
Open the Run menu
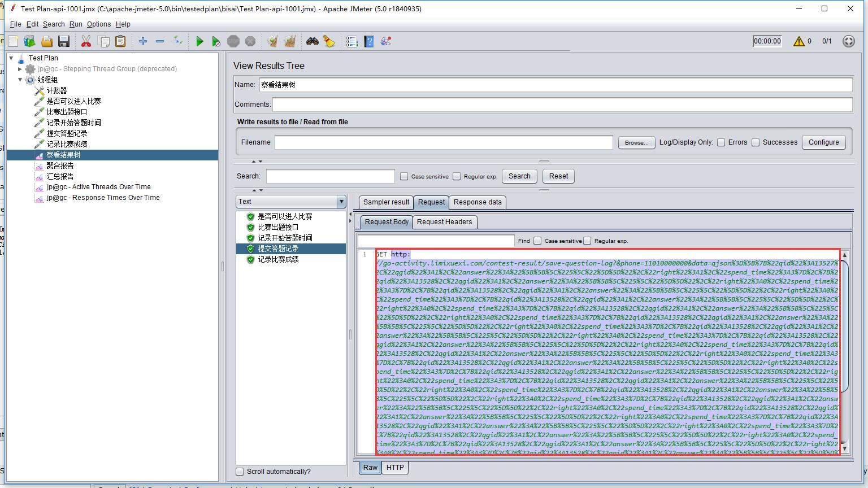click(x=76, y=24)
